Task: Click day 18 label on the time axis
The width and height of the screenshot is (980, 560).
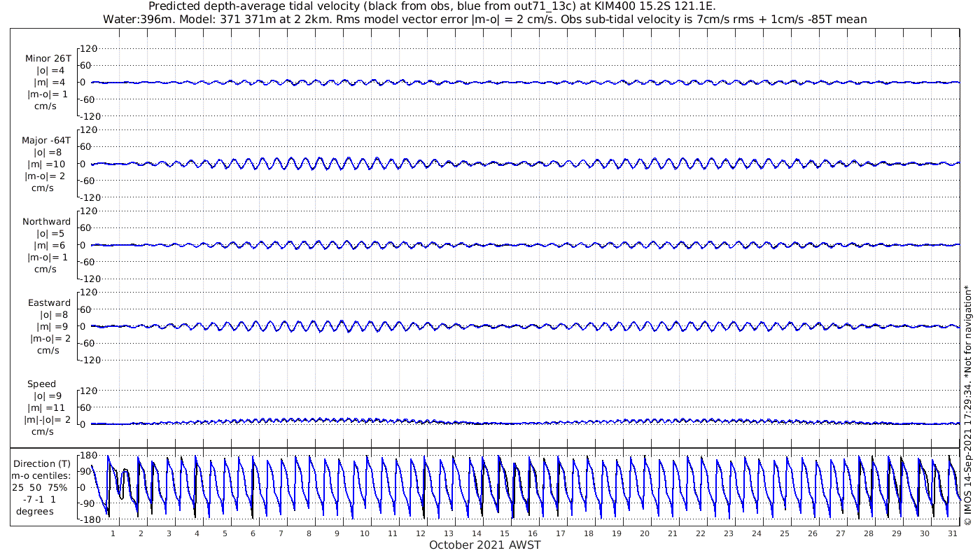Action: (x=589, y=533)
